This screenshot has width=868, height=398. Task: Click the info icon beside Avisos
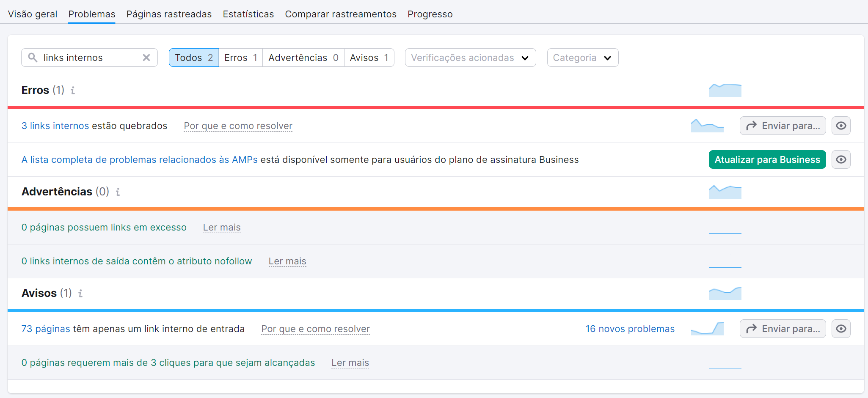pyautogui.click(x=80, y=294)
